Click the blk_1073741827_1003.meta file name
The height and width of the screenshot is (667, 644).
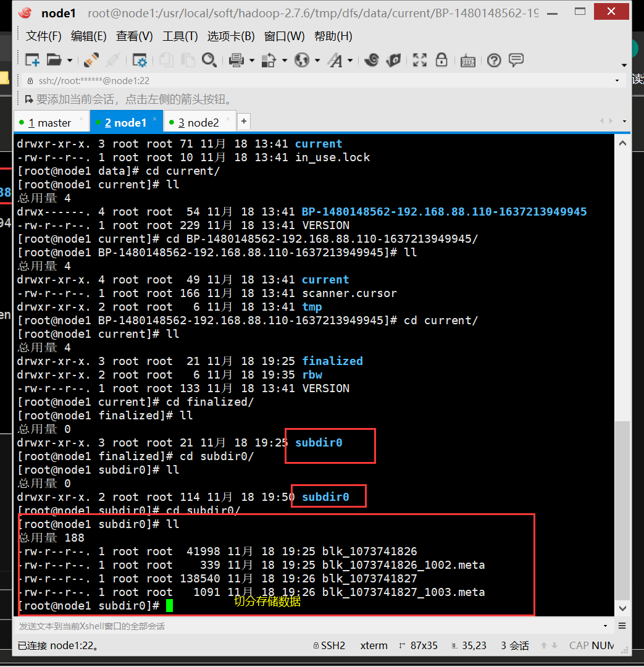tap(403, 592)
